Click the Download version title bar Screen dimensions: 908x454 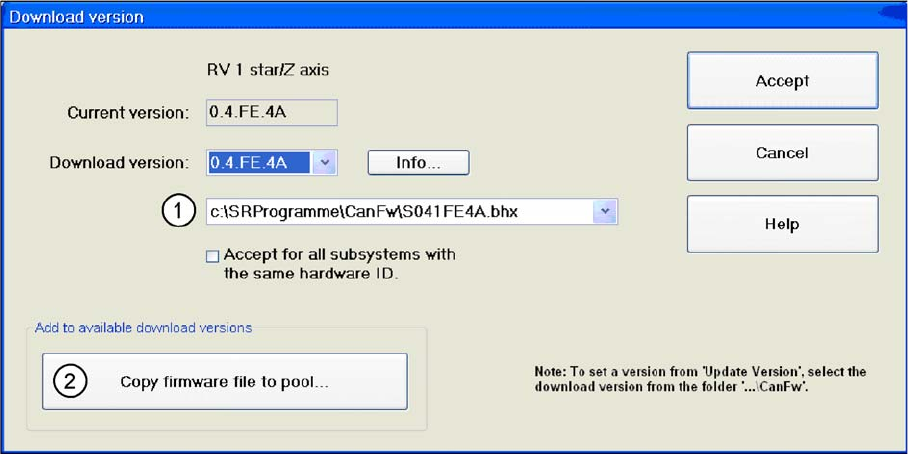[x=454, y=16]
